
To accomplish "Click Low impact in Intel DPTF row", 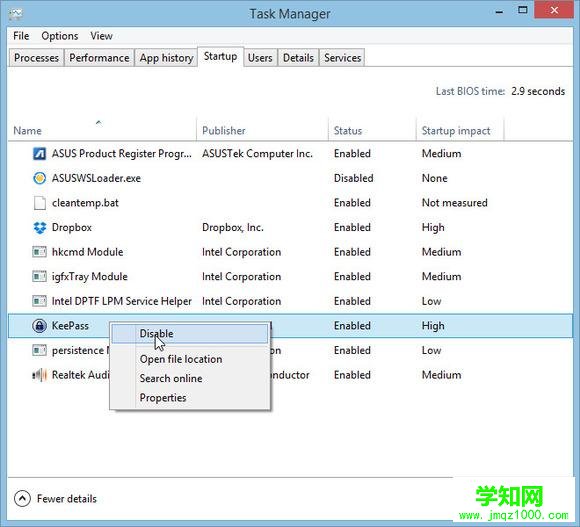I will coord(431,301).
